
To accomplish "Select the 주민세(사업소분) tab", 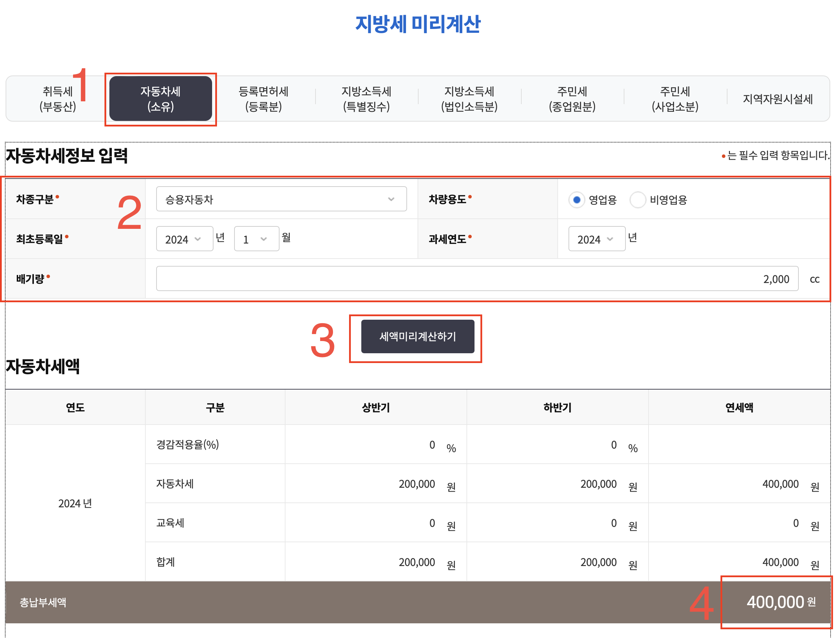I will [675, 99].
